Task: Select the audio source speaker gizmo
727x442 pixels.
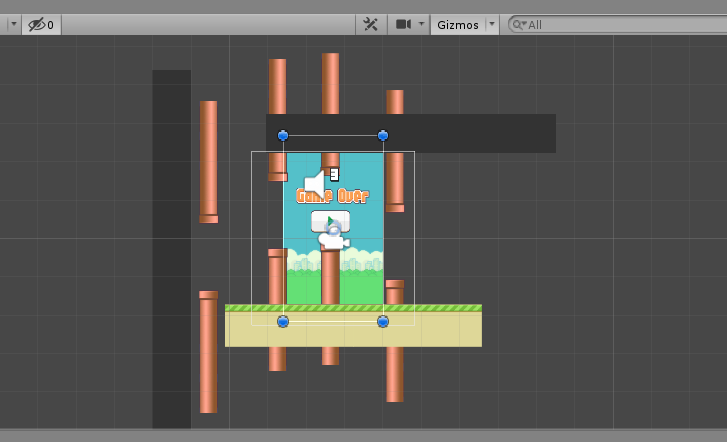Action: (x=315, y=185)
